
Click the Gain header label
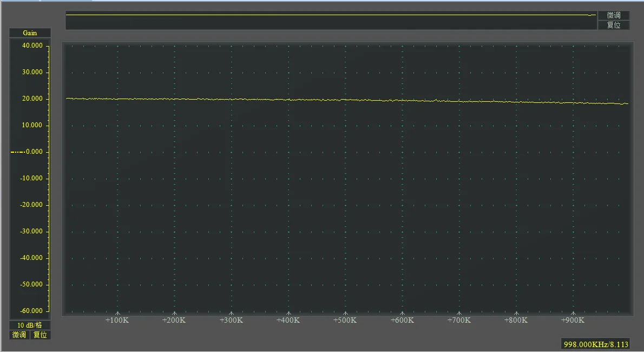30,33
